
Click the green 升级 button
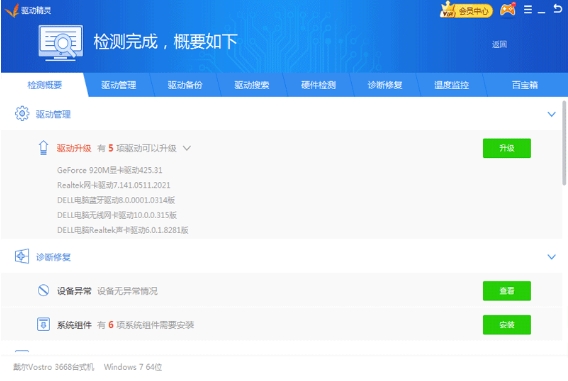tap(507, 148)
